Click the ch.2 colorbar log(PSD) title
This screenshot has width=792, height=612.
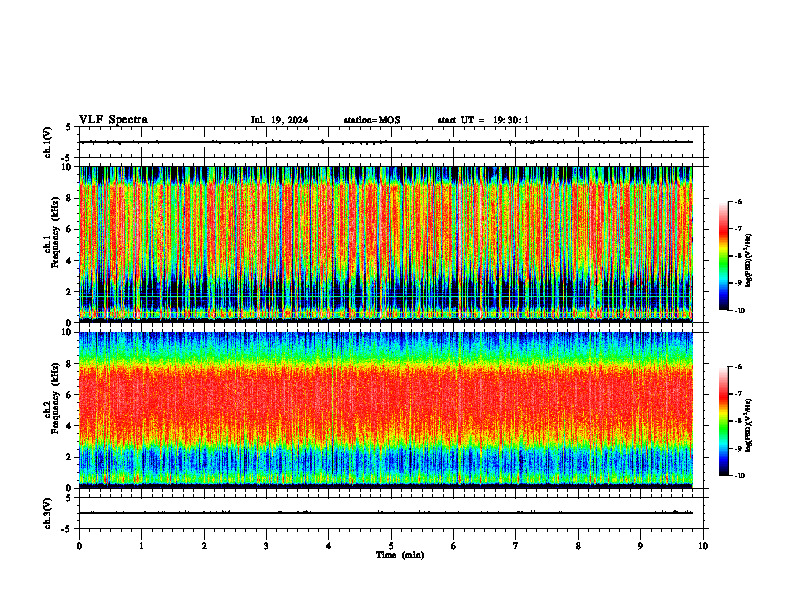[x=749, y=425]
